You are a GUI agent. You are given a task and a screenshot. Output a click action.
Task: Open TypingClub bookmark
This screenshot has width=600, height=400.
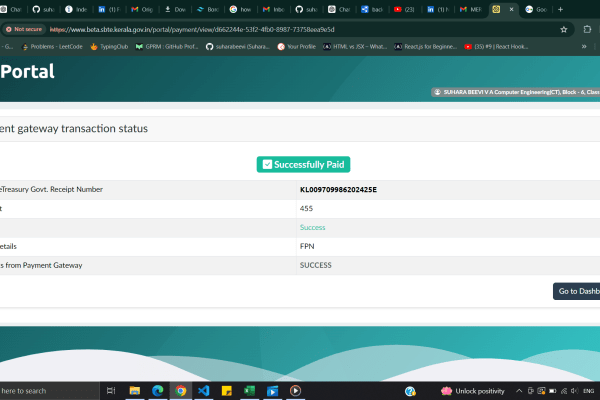point(109,47)
